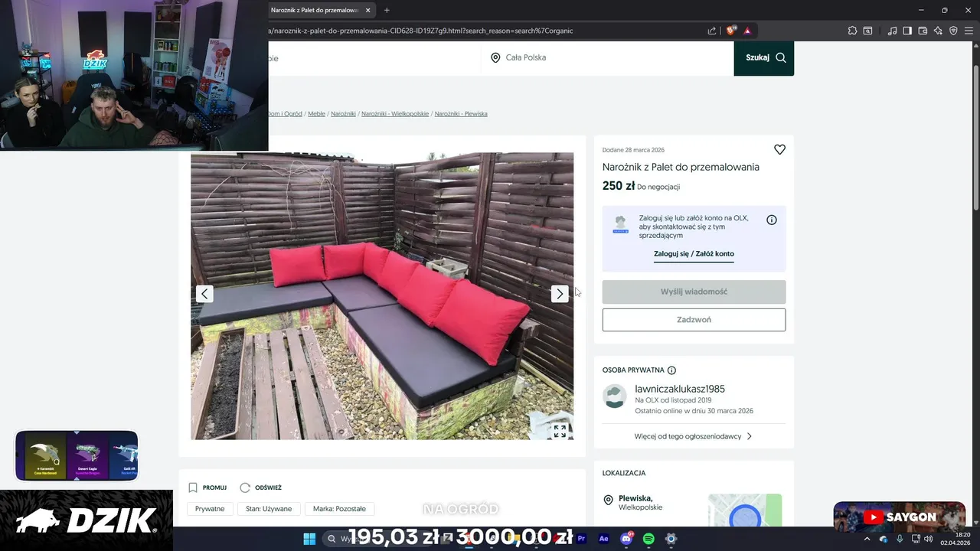Open the Meble breadcrumb link
Image resolution: width=980 pixels, height=551 pixels.
316,113
